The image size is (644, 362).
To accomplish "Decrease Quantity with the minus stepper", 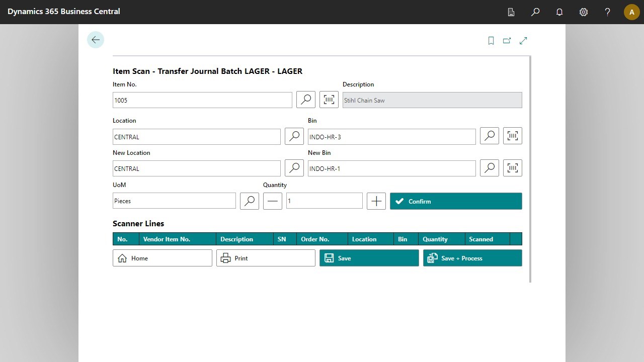I will pos(272,201).
